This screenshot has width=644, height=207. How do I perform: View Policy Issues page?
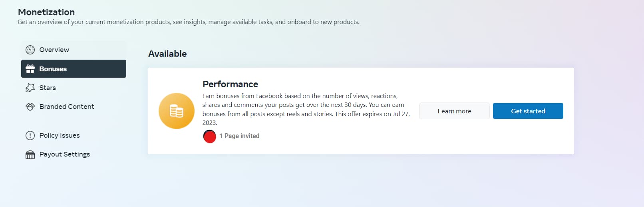(74, 135)
